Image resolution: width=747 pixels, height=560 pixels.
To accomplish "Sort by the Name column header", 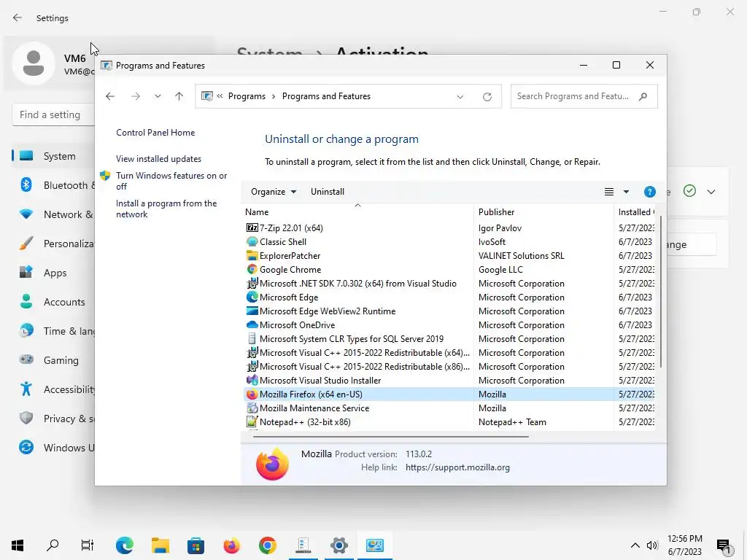I will [357, 212].
